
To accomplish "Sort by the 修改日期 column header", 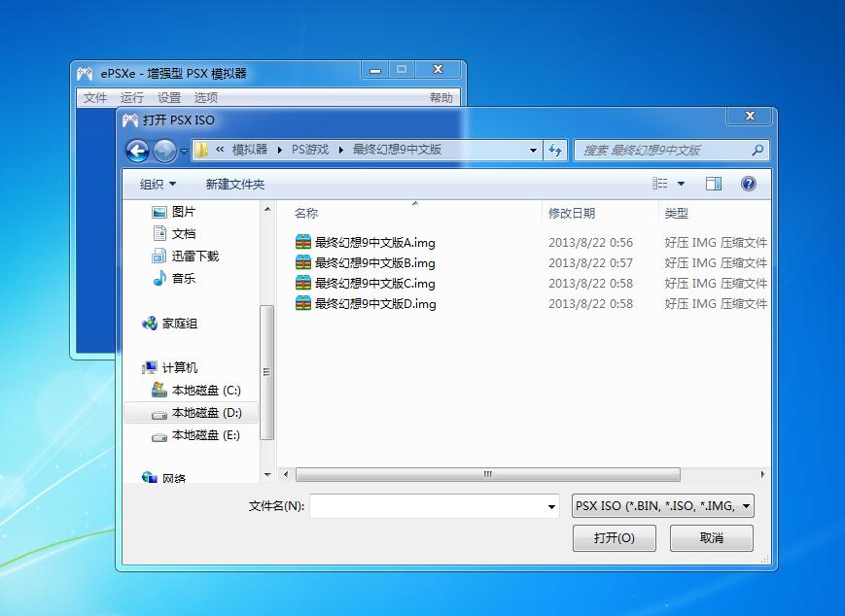I will tap(571, 213).
